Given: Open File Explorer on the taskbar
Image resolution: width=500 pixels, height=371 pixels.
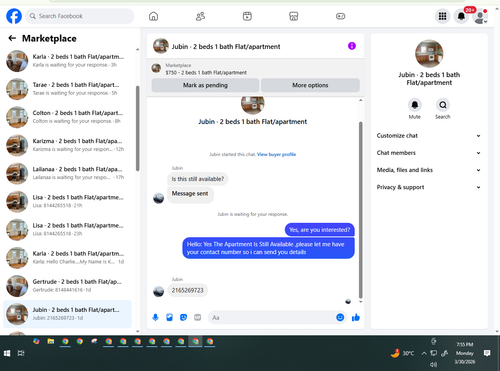Looking at the screenshot, I should (x=51, y=341).
